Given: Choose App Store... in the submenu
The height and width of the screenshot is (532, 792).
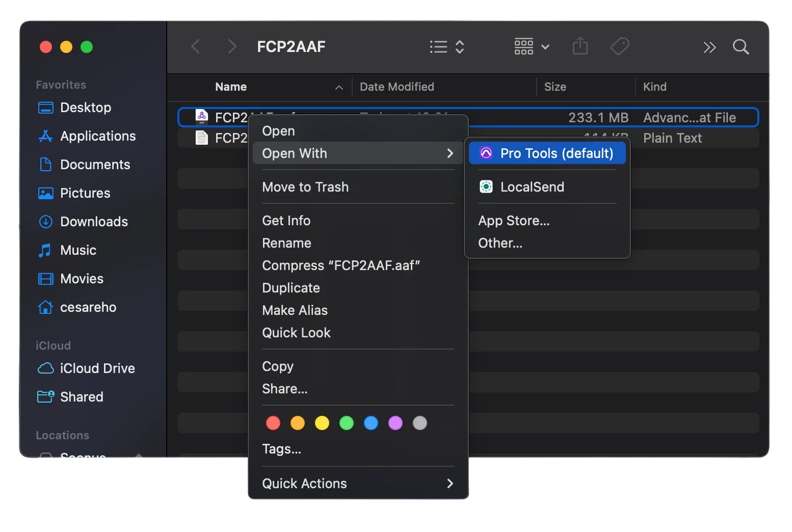Looking at the screenshot, I should coord(547,221).
